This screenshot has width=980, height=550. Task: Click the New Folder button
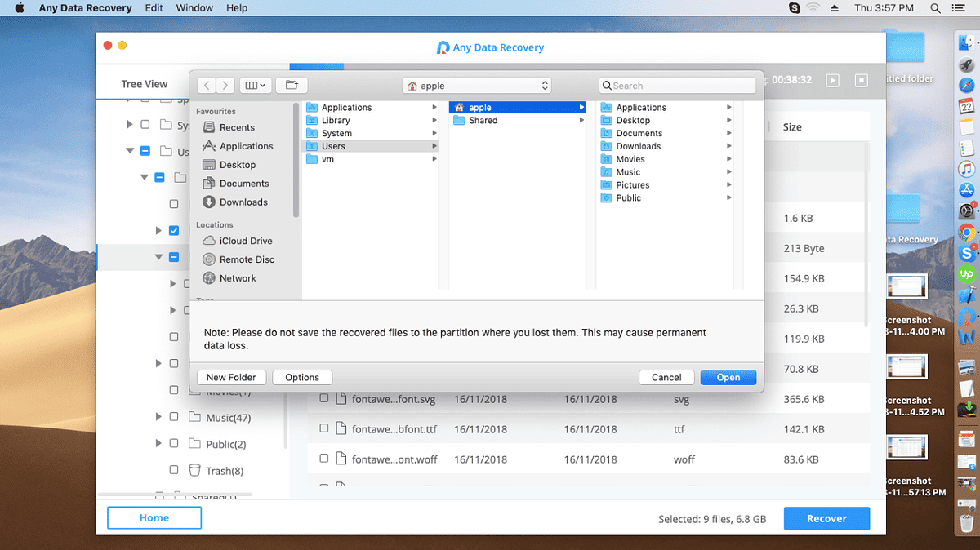coord(231,377)
